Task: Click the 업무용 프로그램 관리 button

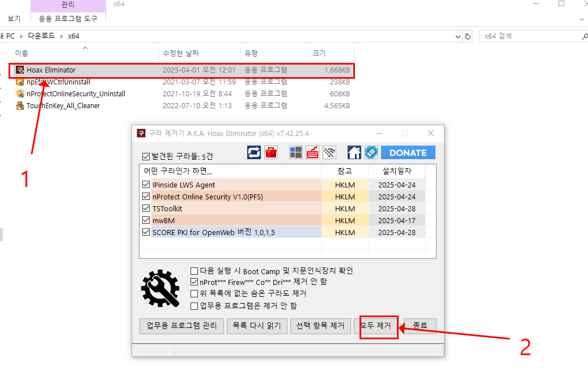Action: tap(181, 326)
